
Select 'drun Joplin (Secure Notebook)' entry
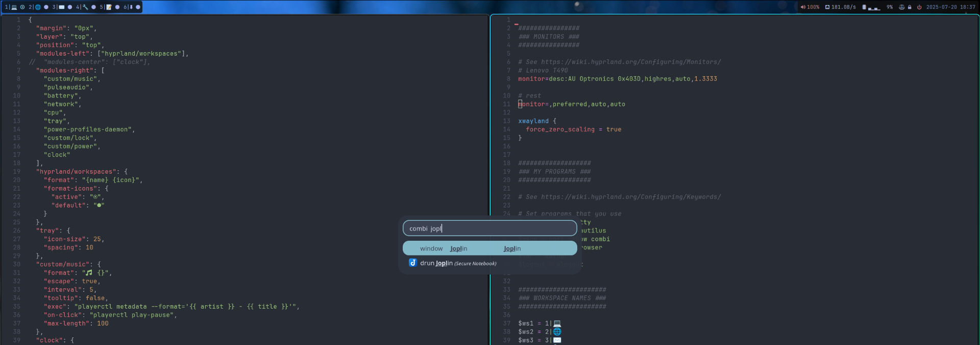pyautogui.click(x=490, y=263)
